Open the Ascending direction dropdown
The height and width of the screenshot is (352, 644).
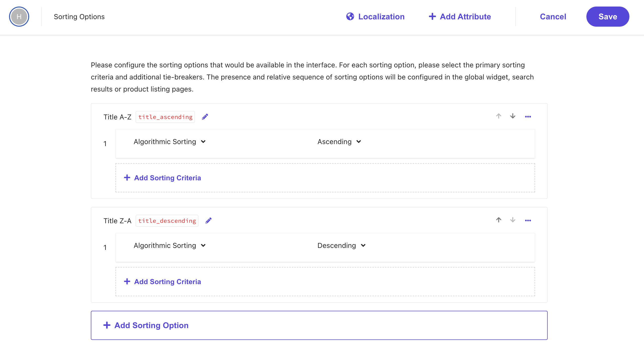339,142
